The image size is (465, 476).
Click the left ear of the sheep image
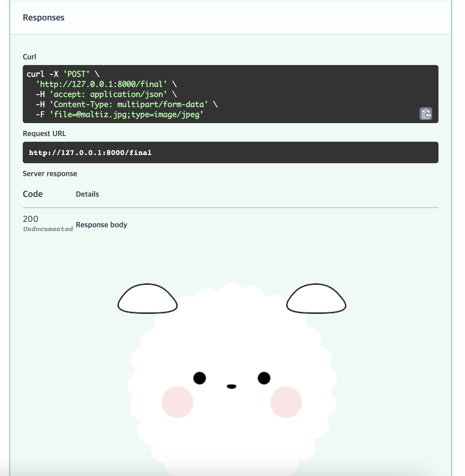point(148,298)
